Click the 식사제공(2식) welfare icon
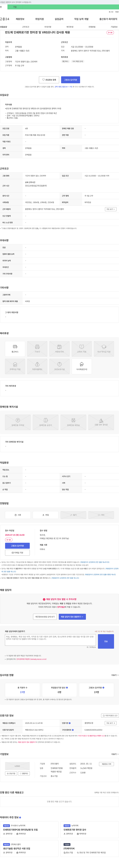The width and height of the screenshot is (119, 868). pos(82,366)
